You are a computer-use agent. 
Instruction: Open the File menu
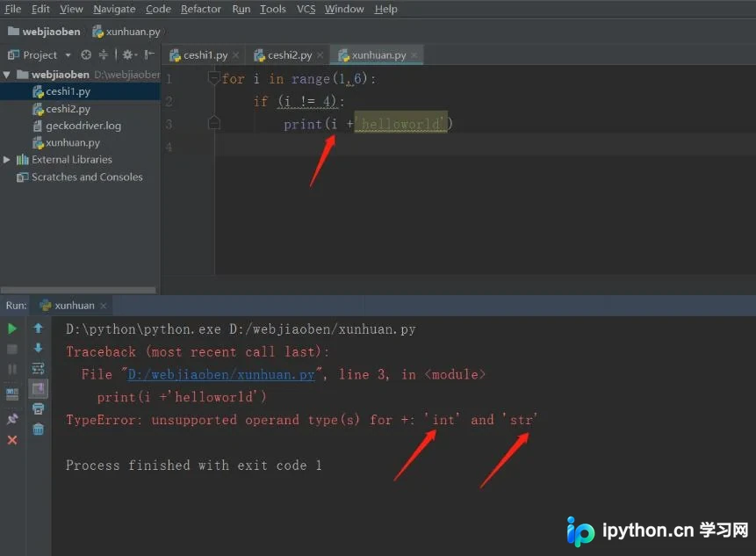13,9
